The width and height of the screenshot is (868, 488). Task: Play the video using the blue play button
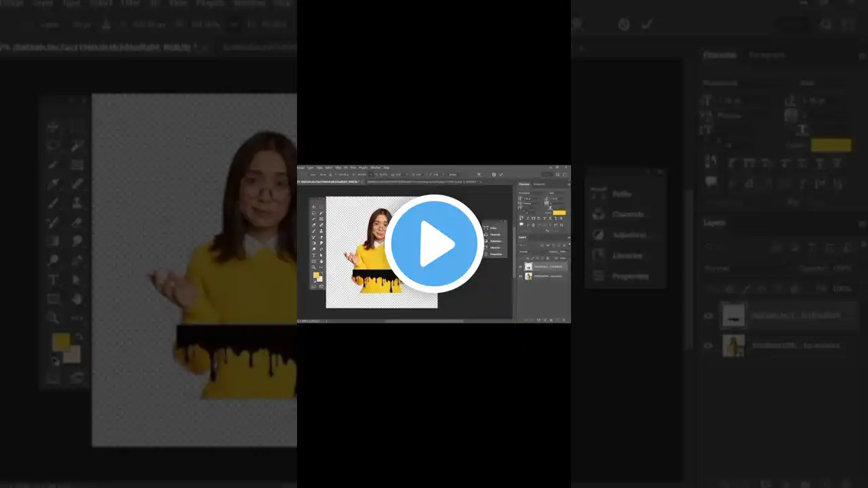[434, 243]
